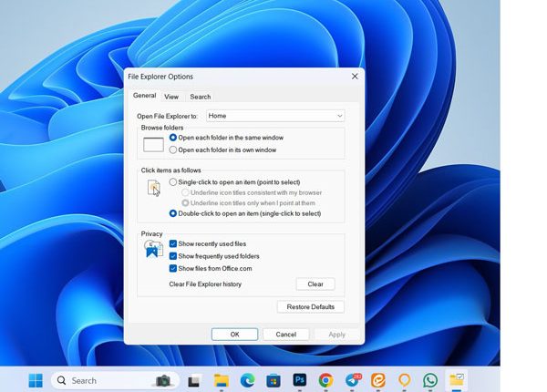Viewport: 547px width, 392px height.
Task: Cancel the File Explorer Options dialog
Action: tap(286, 335)
